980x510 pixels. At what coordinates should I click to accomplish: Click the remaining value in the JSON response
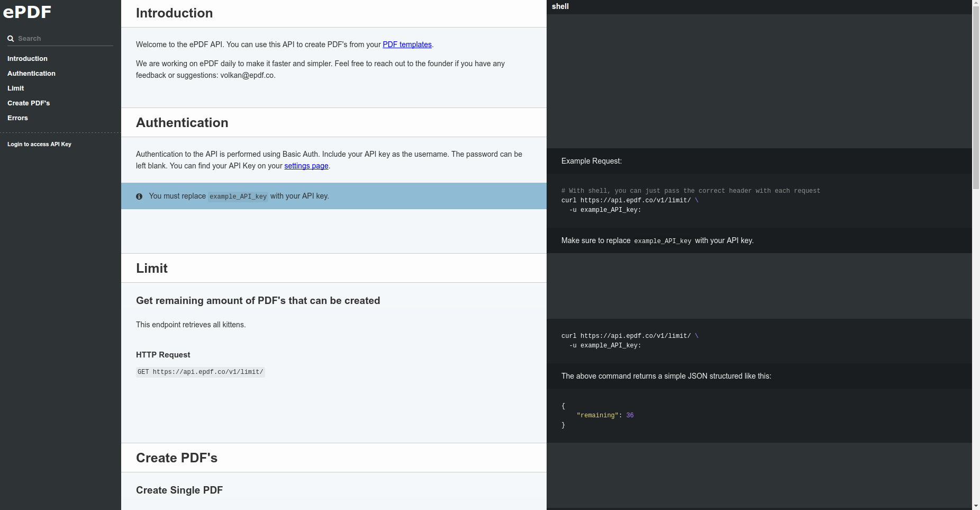pos(630,416)
